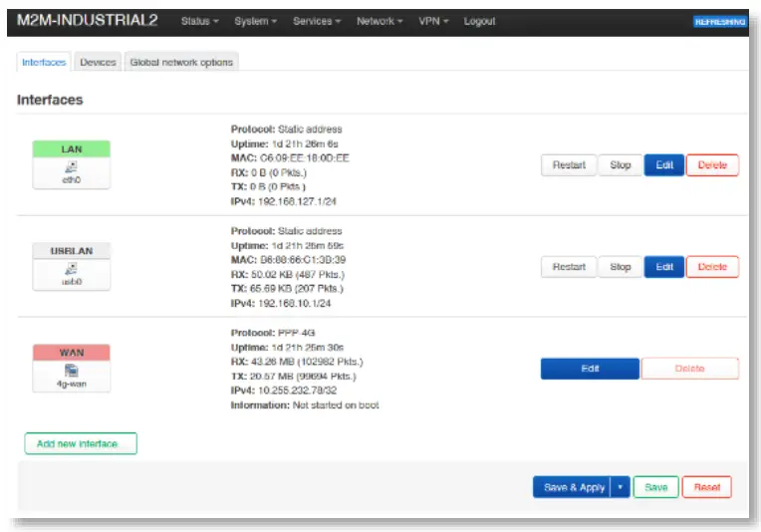Click the USBLAN MAC address value
The image size is (761, 532).
[x=303, y=260]
